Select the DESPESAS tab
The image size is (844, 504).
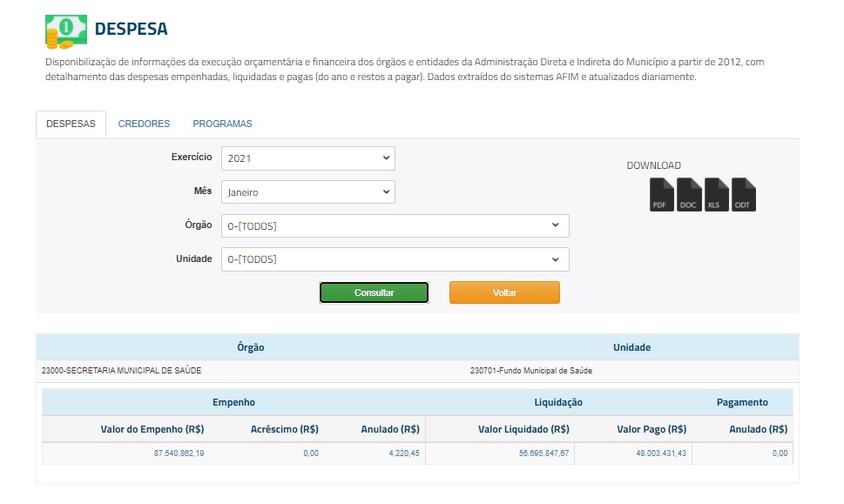tap(71, 124)
